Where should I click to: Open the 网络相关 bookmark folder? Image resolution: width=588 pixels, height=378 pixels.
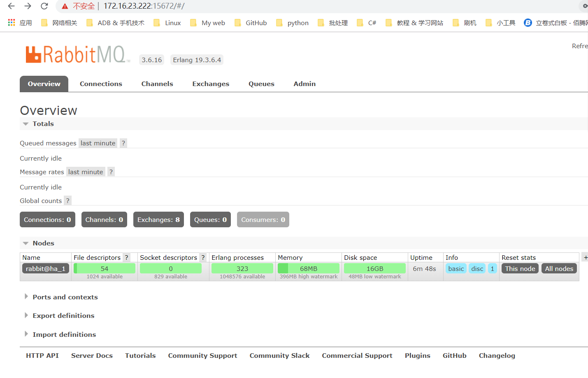(59, 23)
